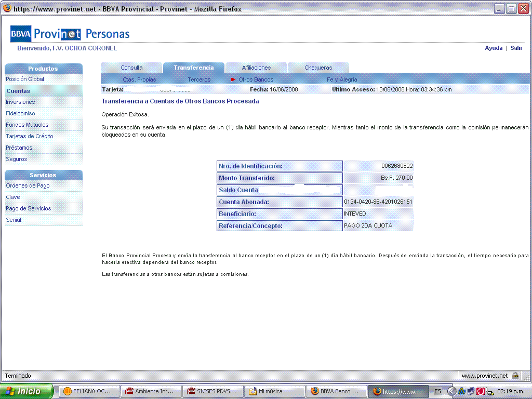Click the BBVA logo
The height and width of the screenshot is (399, 532).
click(21, 34)
